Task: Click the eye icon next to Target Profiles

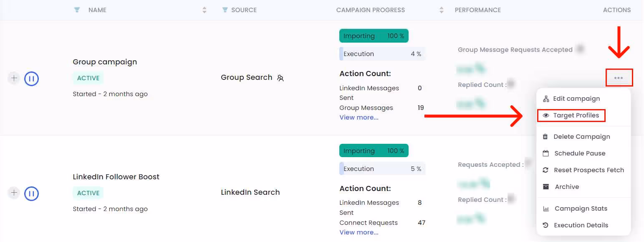Action: [547, 115]
